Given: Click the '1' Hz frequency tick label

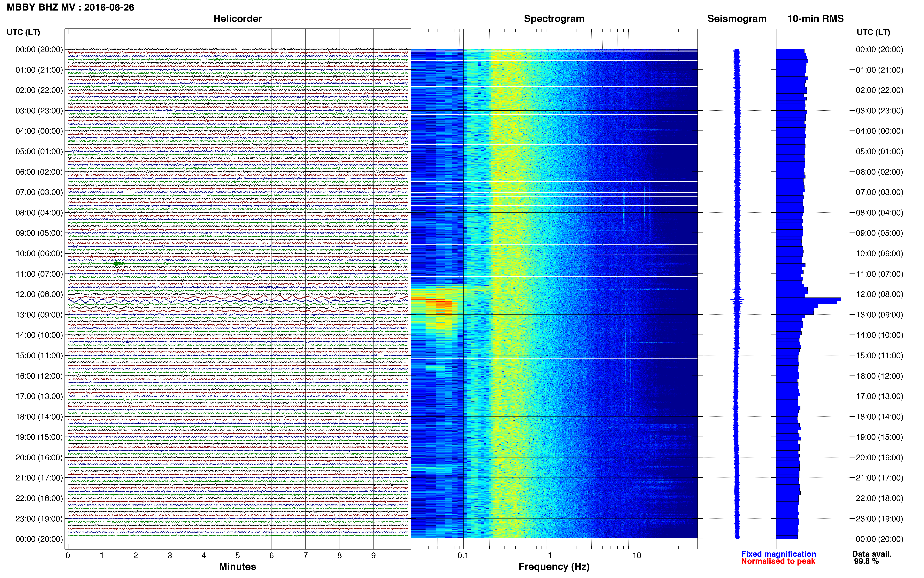Looking at the screenshot, I should coord(550,555).
